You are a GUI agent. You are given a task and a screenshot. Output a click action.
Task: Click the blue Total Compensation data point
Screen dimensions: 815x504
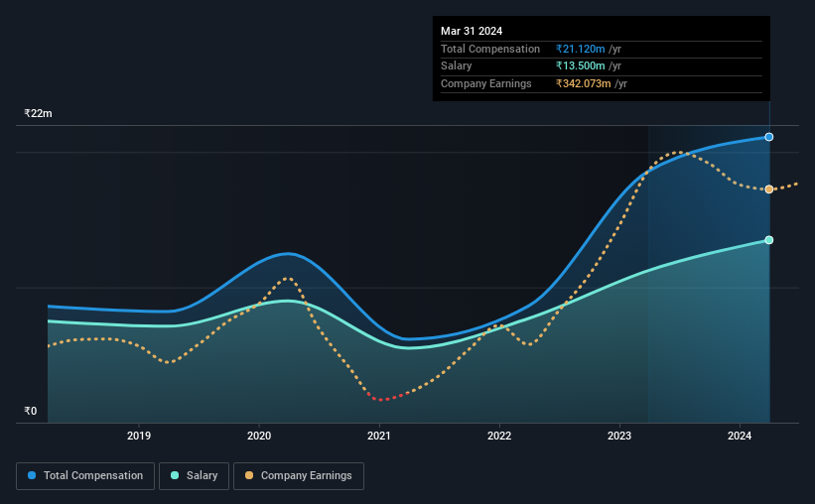(x=769, y=137)
